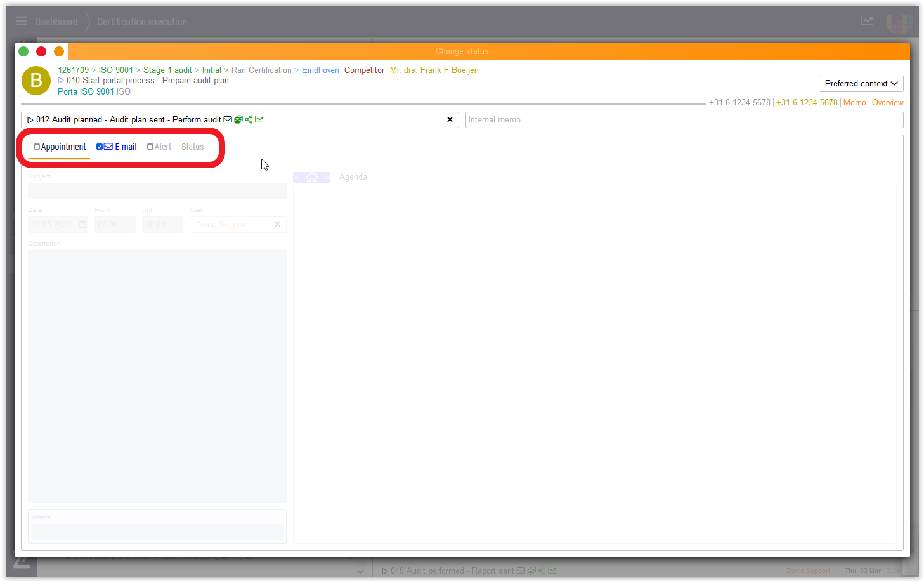Switch to the Status tab
Screen dimensions: 924x582
point(192,147)
